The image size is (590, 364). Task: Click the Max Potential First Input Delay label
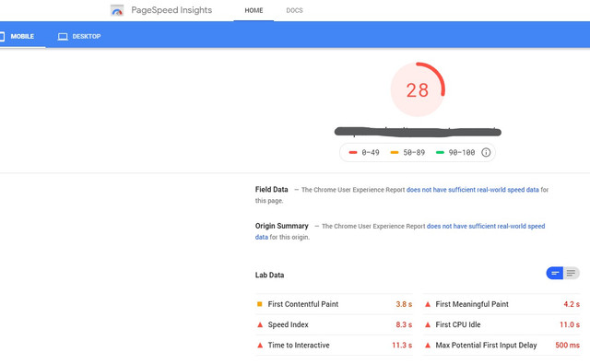click(x=486, y=345)
